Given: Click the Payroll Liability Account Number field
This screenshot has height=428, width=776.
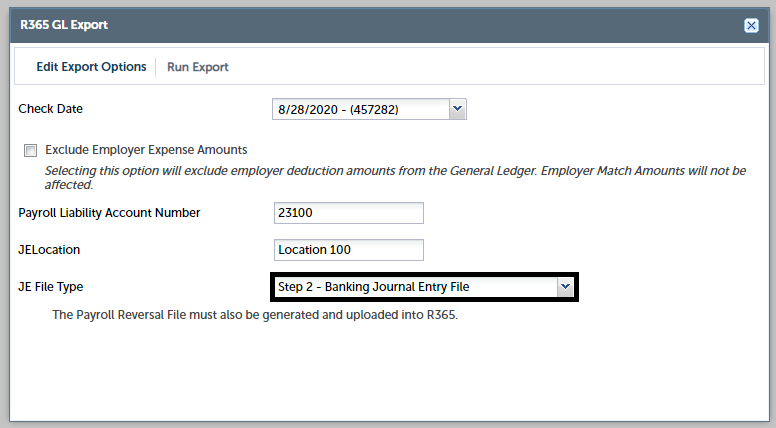Looking at the screenshot, I should click(x=348, y=213).
